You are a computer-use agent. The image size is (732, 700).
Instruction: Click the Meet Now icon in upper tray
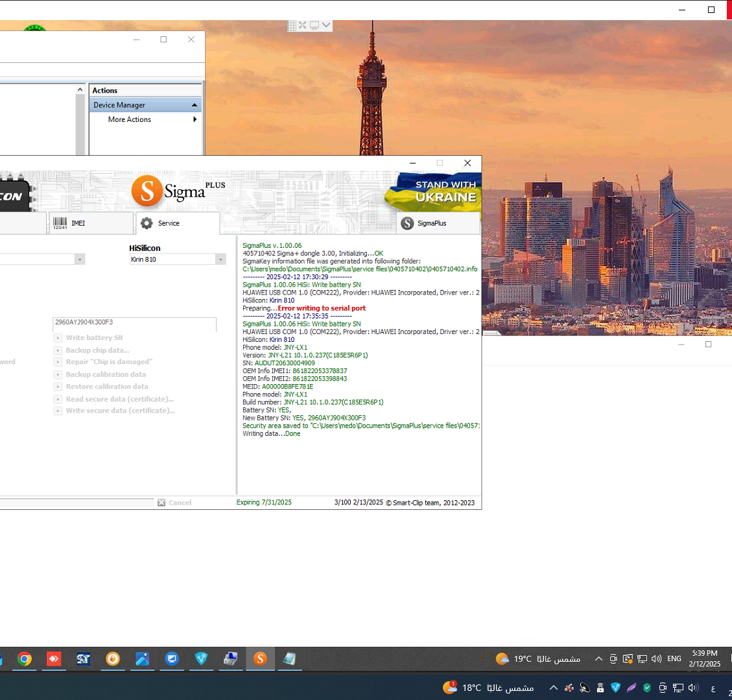[x=613, y=659]
